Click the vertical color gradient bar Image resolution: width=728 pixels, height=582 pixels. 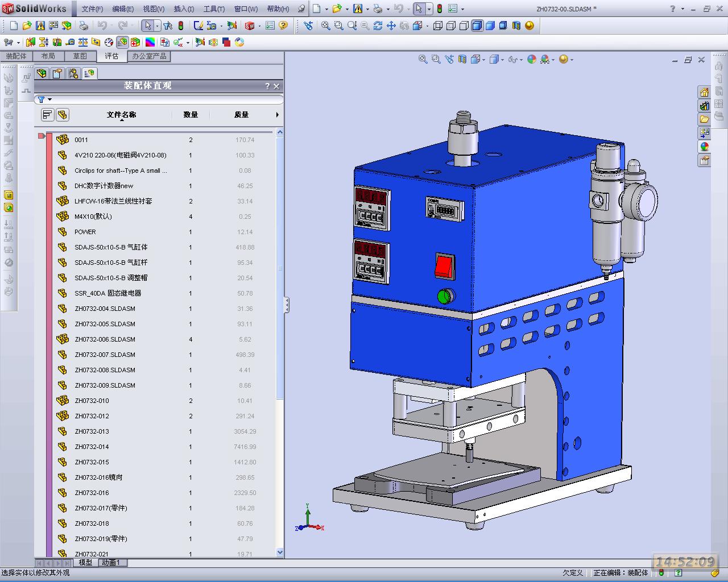pos(49,344)
